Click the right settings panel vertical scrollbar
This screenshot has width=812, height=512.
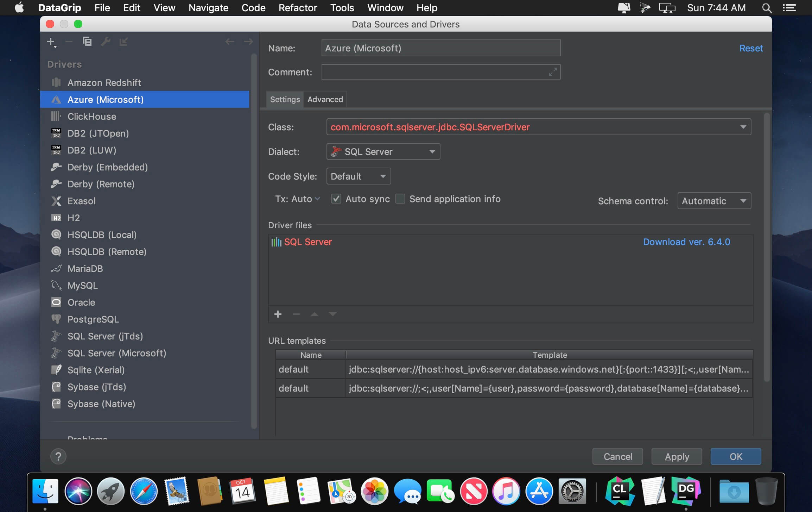point(767,246)
